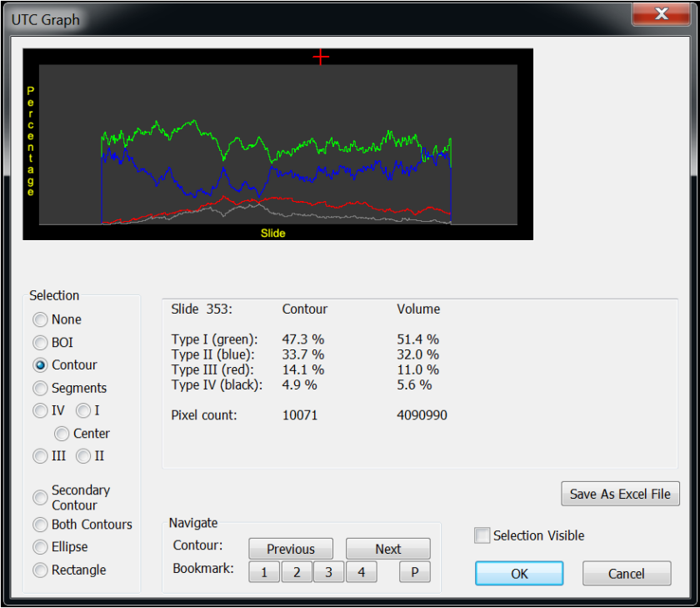Advance to the next contour

(x=387, y=548)
